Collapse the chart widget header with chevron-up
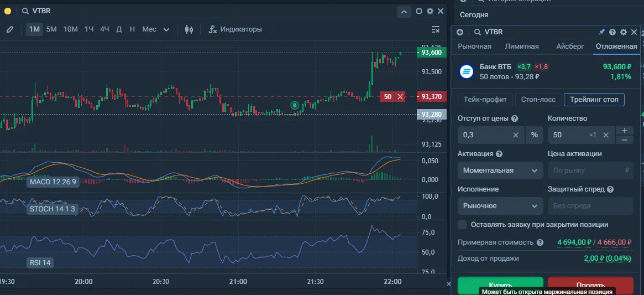Image resolution: width=644 pixels, height=295 pixels. pyautogui.click(x=404, y=12)
